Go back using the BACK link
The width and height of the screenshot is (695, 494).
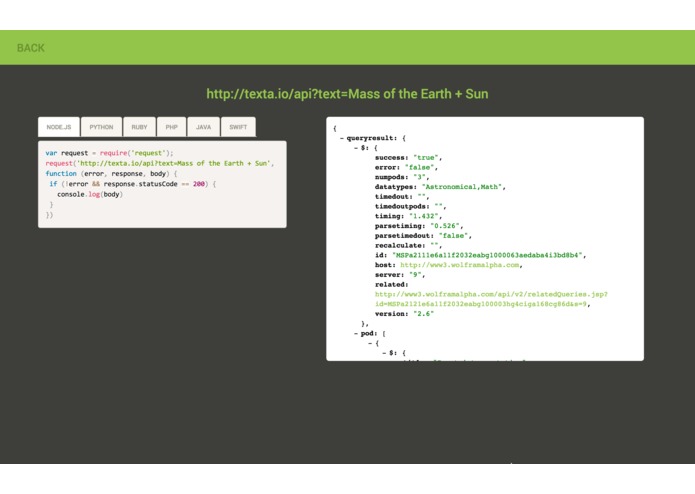(x=31, y=48)
